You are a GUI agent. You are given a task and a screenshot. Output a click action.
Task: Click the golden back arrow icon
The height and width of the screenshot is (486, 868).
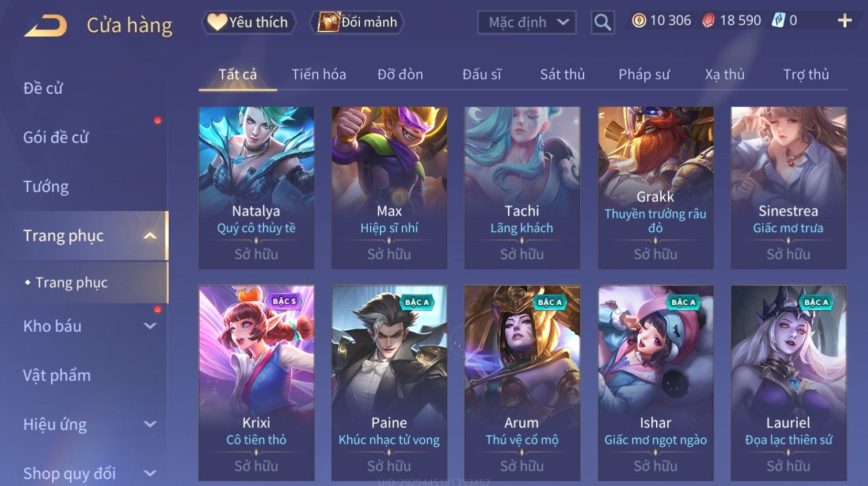[x=45, y=26]
